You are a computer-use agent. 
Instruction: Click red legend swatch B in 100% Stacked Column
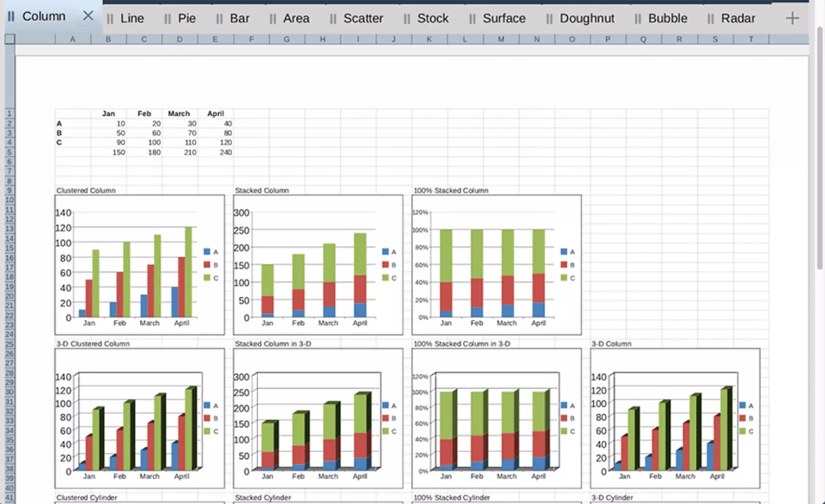point(564,265)
